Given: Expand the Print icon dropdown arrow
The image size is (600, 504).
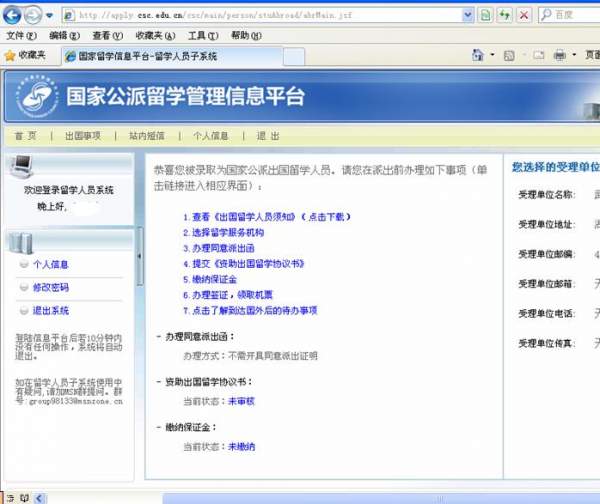Looking at the screenshot, I should tap(574, 55).
